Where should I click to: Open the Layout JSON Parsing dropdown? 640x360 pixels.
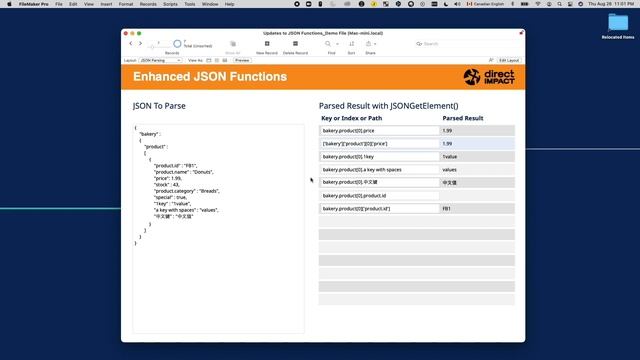pyautogui.click(x=160, y=60)
